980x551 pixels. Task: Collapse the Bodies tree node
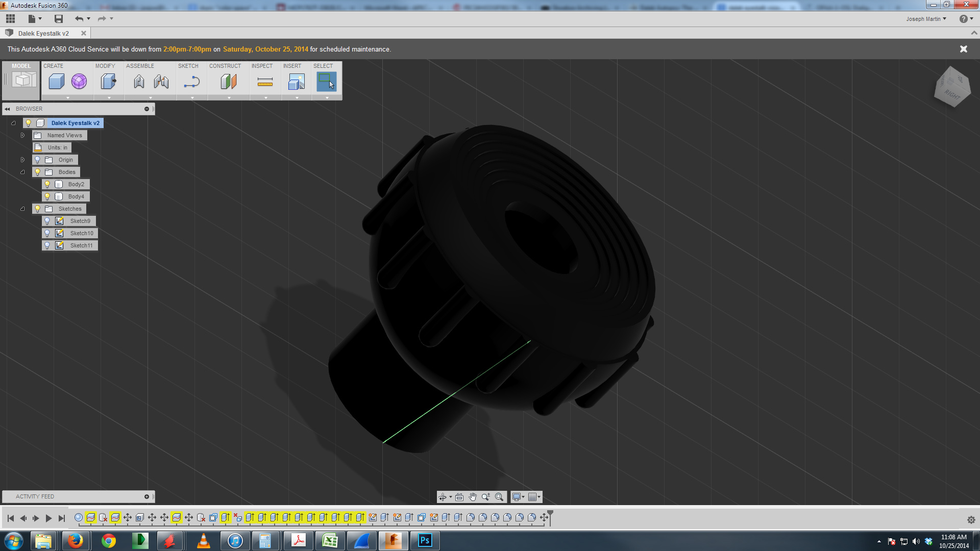22,172
